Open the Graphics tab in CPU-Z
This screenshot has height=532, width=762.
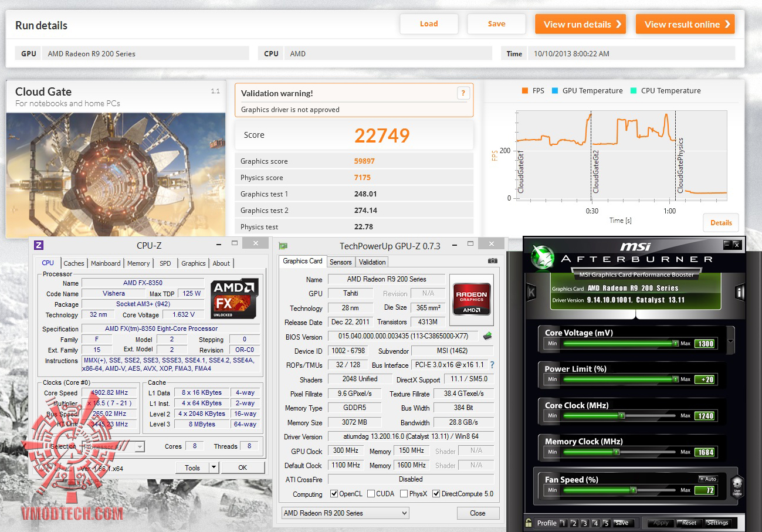[194, 263]
